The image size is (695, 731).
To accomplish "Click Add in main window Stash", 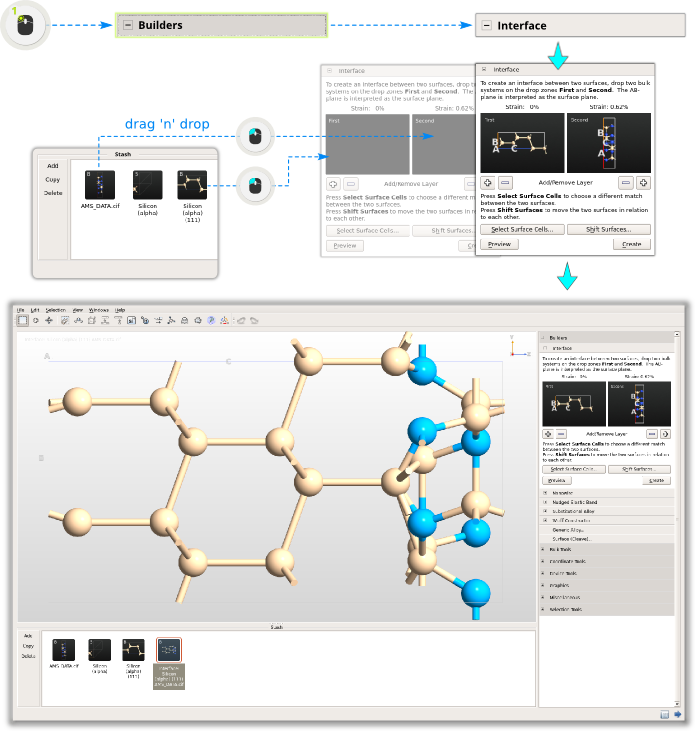I will point(28,636).
